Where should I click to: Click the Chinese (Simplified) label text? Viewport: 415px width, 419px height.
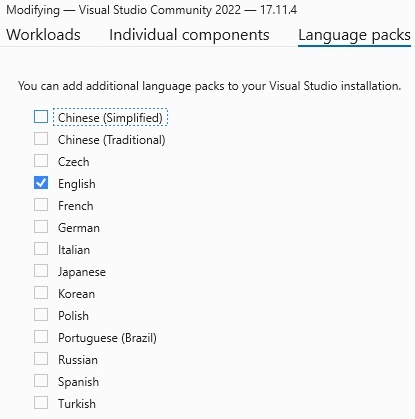(x=110, y=118)
